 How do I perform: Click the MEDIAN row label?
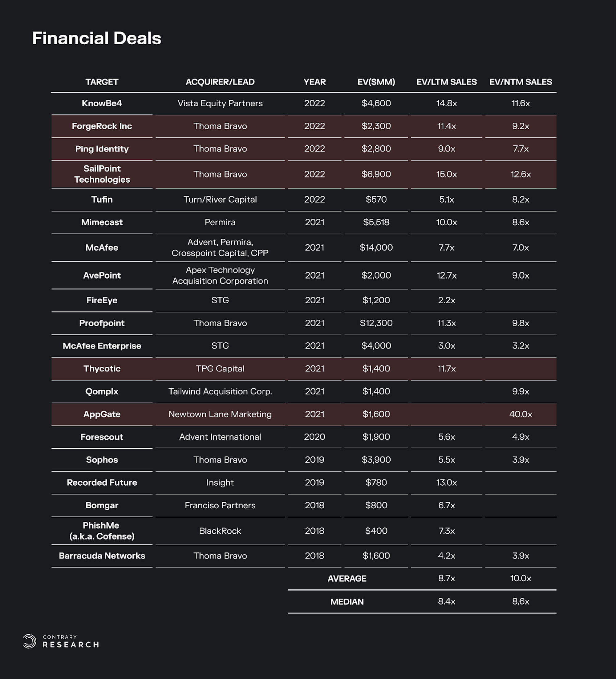pyautogui.click(x=347, y=602)
